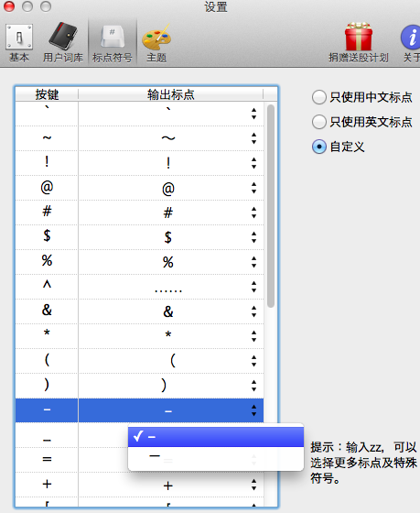This screenshot has height=513, width=420.
Task: Choose the long dash option in popup
Action: tap(216, 456)
